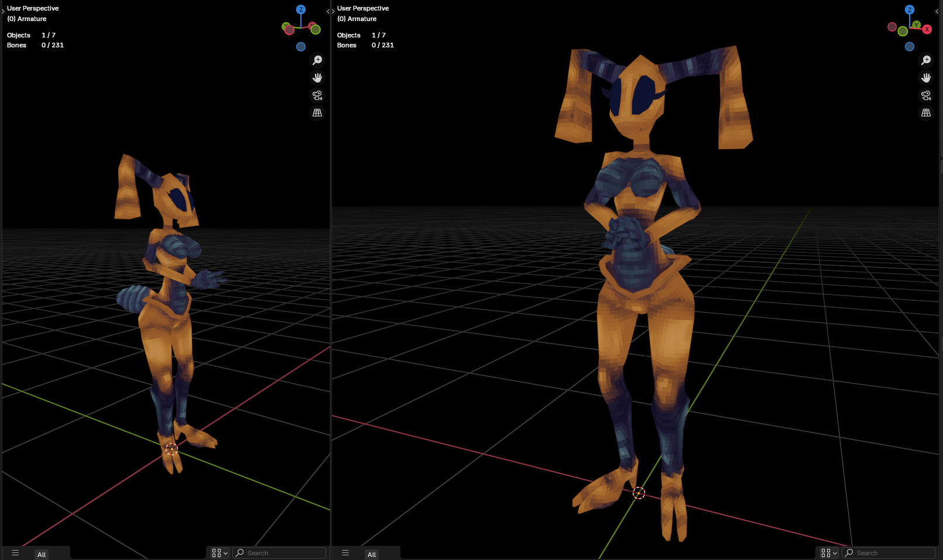Viewport: 943px width, 560px height.
Task: Toggle camera view in the right viewport
Action: coord(926,95)
